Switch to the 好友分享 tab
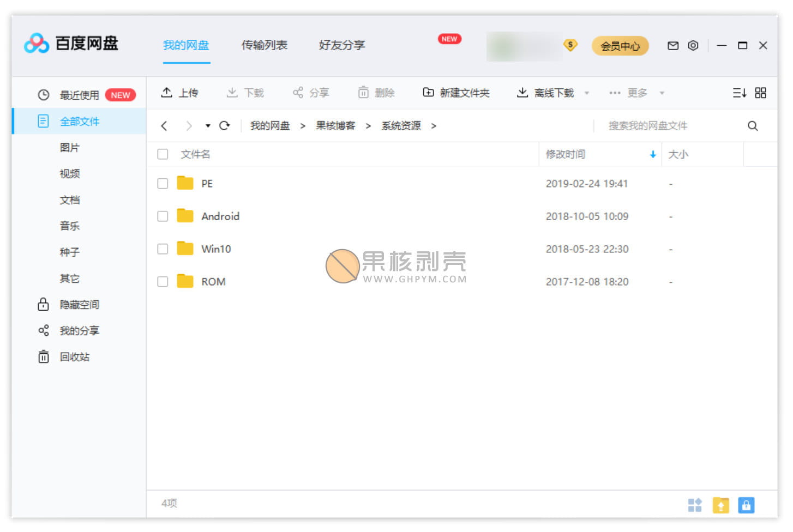793x532 pixels. coord(342,45)
